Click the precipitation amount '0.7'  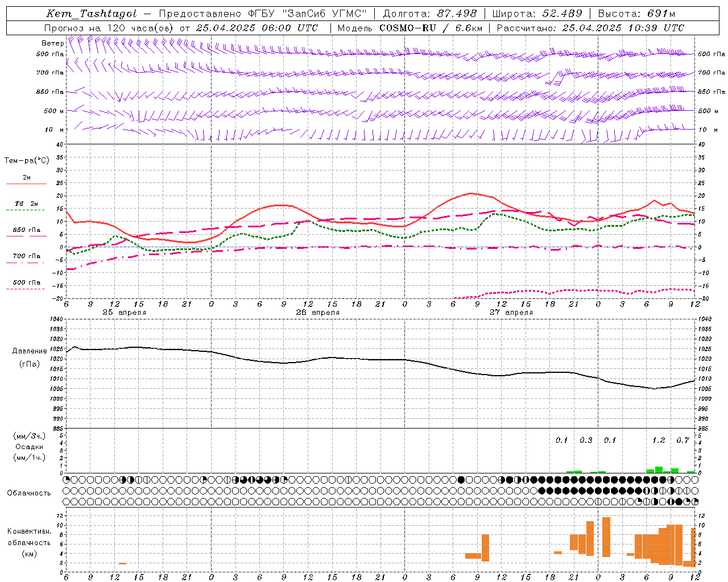682,440
